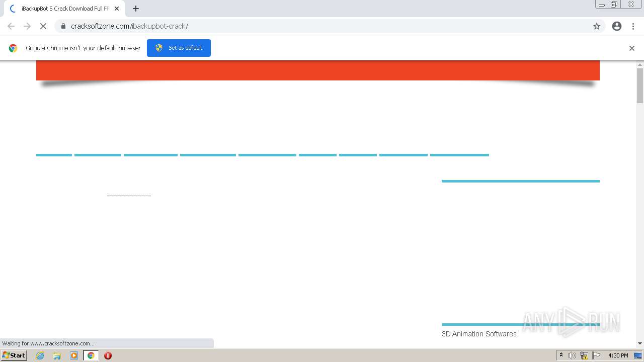Click show desktop button
The image size is (644, 362).
click(x=638, y=355)
